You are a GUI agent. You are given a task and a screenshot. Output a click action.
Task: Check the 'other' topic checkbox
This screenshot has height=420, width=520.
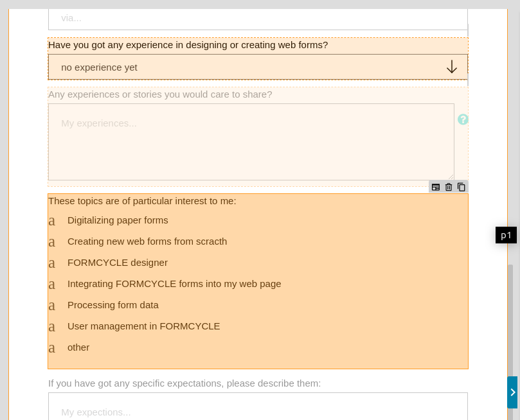coord(51,348)
